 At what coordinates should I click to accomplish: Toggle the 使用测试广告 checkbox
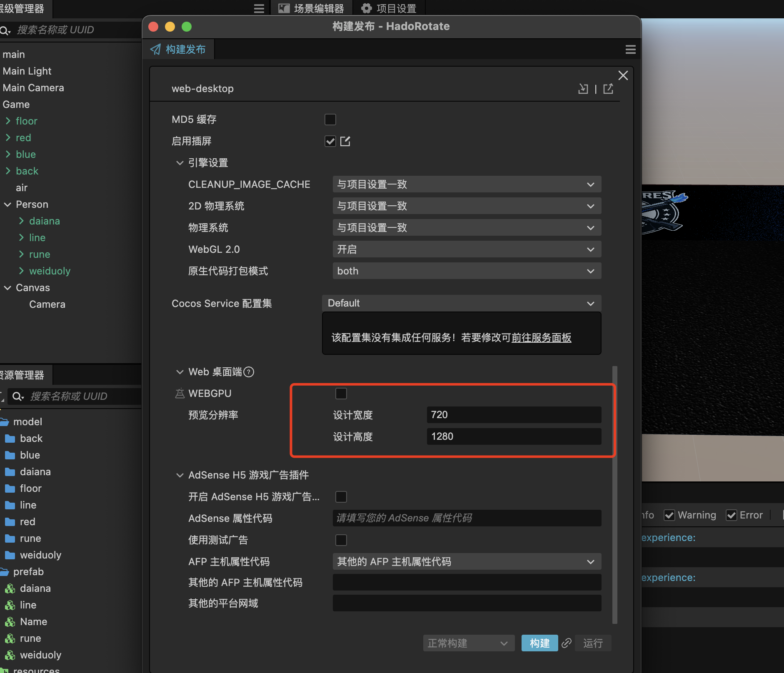tap(341, 540)
